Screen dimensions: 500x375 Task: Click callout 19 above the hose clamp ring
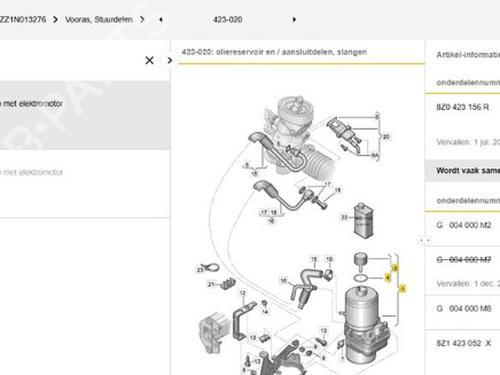[329, 259]
